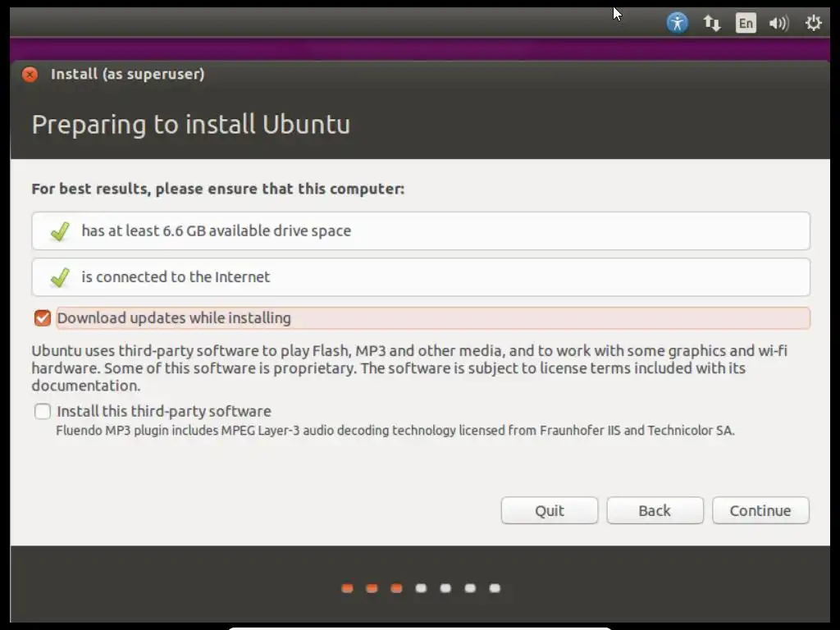The image size is (840, 630).
Task: Click Continue to proceed with installation
Action: click(760, 510)
